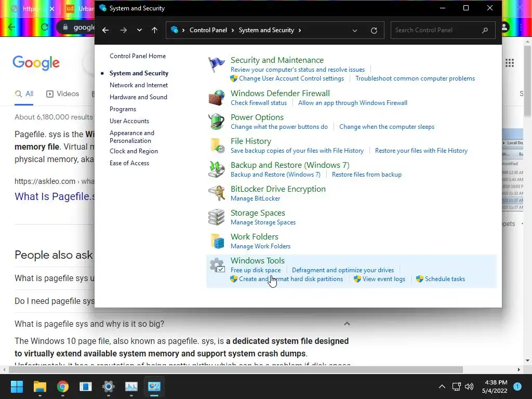This screenshot has height=399, width=532.
Task: Open Defragment and optimize your drives
Action: 343,270
